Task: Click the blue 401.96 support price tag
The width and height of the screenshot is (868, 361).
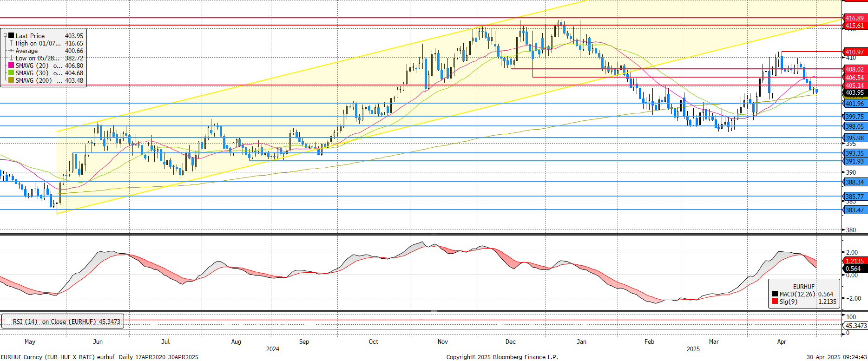Action: 854,104
